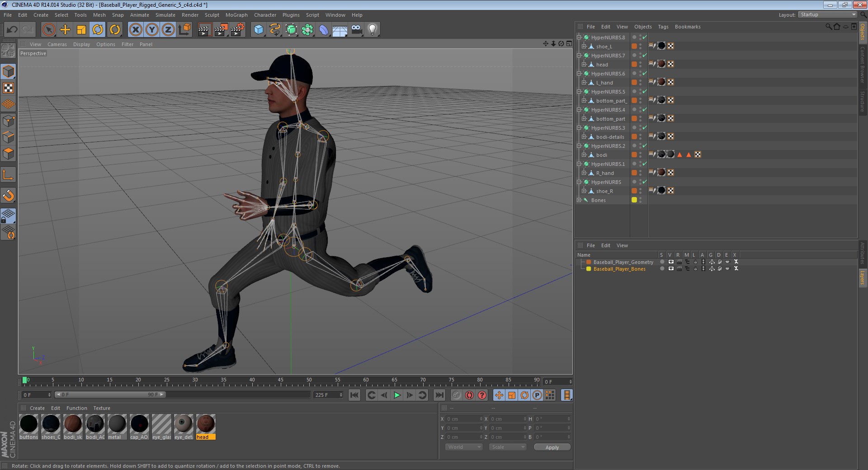This screenshot has width=868, height=470.
Task: Toggle Autokeying button
Action: pos(469,395)
